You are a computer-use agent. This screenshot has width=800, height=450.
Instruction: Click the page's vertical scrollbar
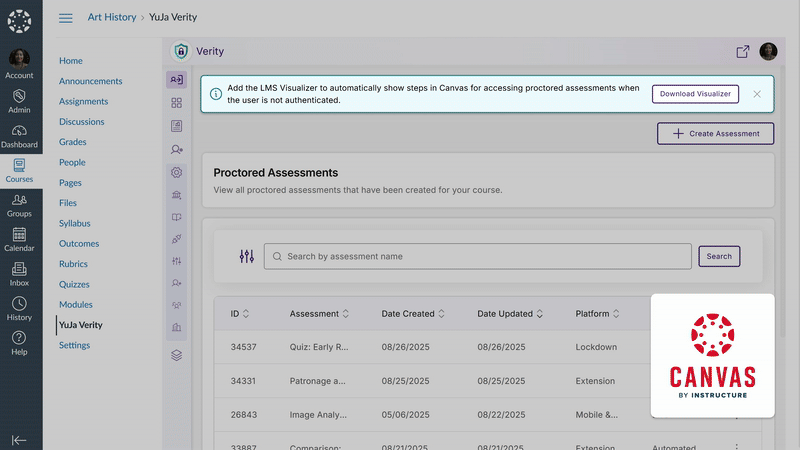point(785,204)
